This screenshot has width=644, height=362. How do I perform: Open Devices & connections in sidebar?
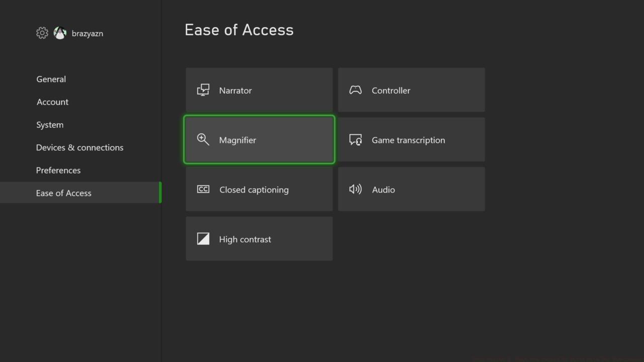coord(79,147)
